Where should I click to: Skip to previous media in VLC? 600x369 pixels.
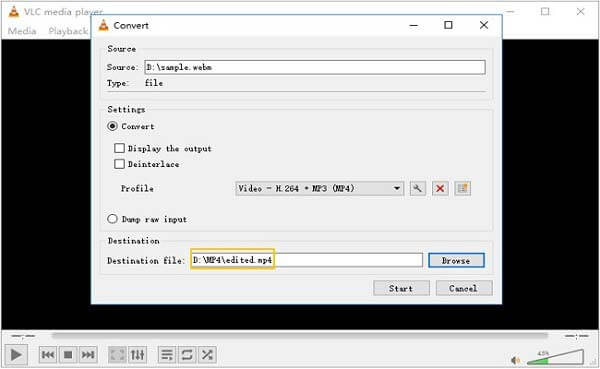(48, 355)
